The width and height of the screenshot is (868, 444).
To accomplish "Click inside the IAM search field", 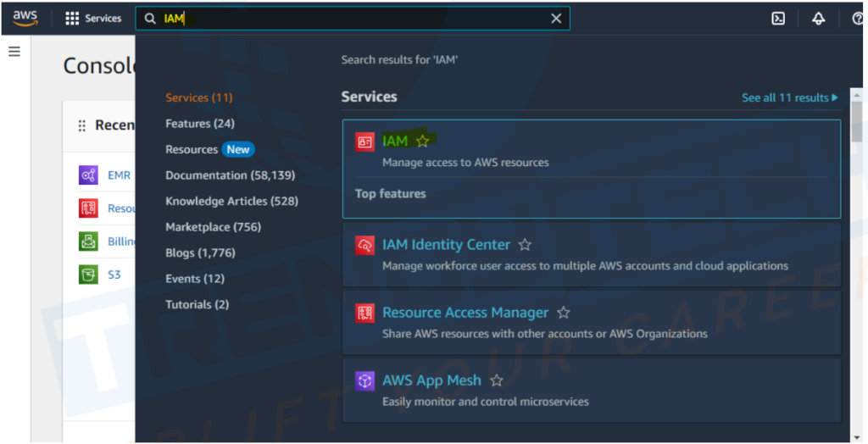I will point(353,19).
